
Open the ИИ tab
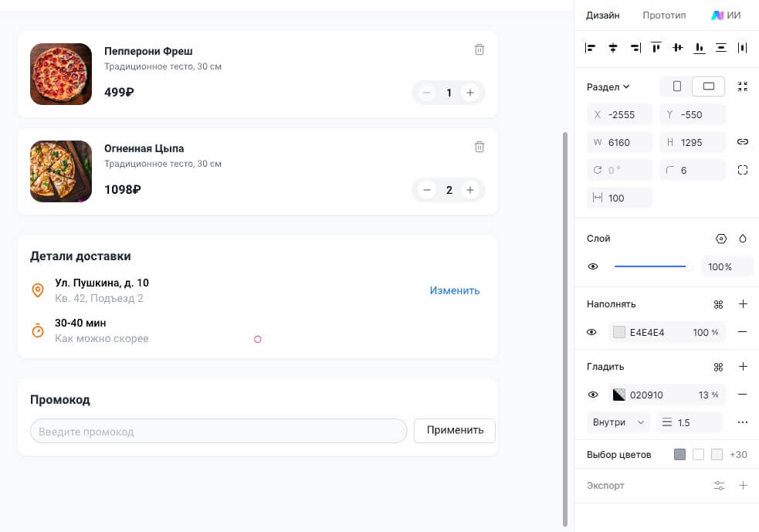726,15
